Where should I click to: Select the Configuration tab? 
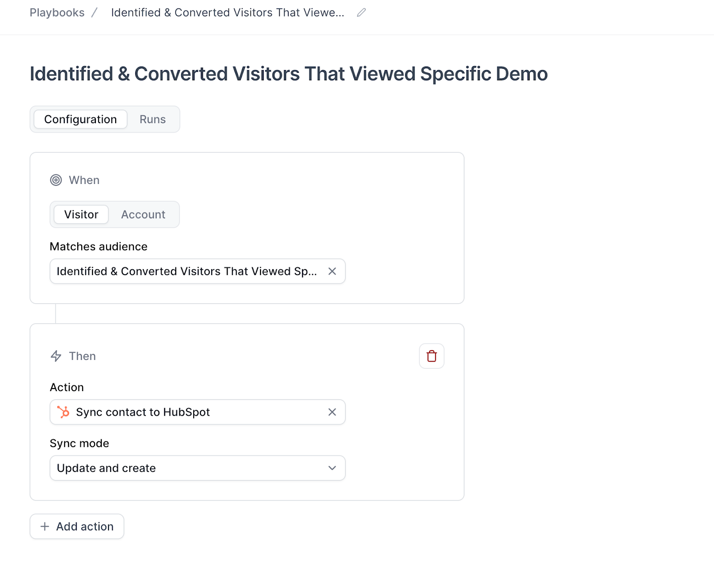(80, 119)
